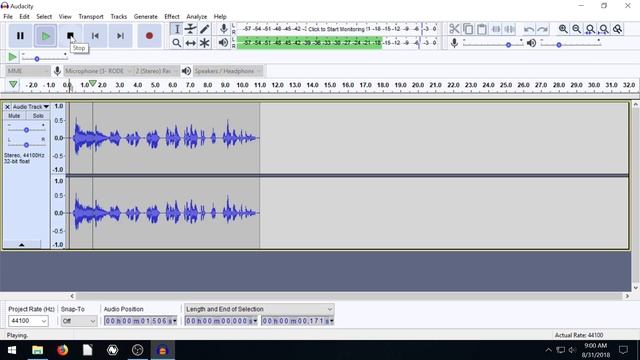This screenshot has width=640, height=360.
Task: Select the Selection (I-beam) tool
Action: (x=177, y=29)
